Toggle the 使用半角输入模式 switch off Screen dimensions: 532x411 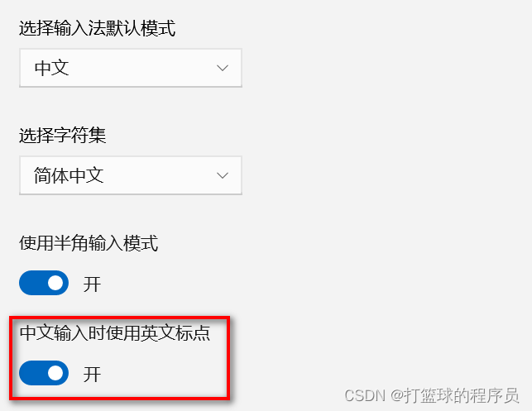coord(44,283)
